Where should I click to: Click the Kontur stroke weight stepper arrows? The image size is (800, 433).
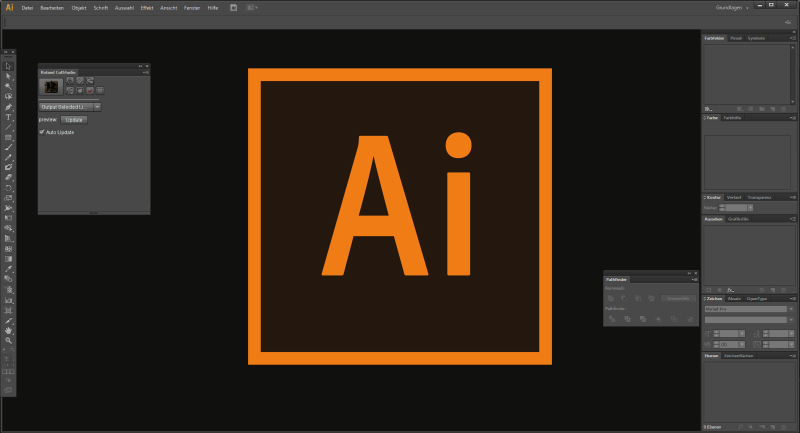point(722,208)
